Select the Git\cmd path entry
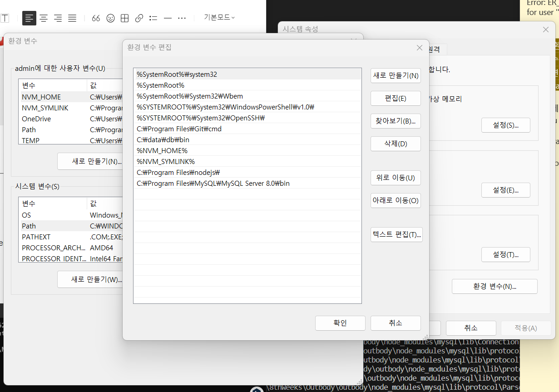Viewport: 559px width, 392px height. point(247,129)
